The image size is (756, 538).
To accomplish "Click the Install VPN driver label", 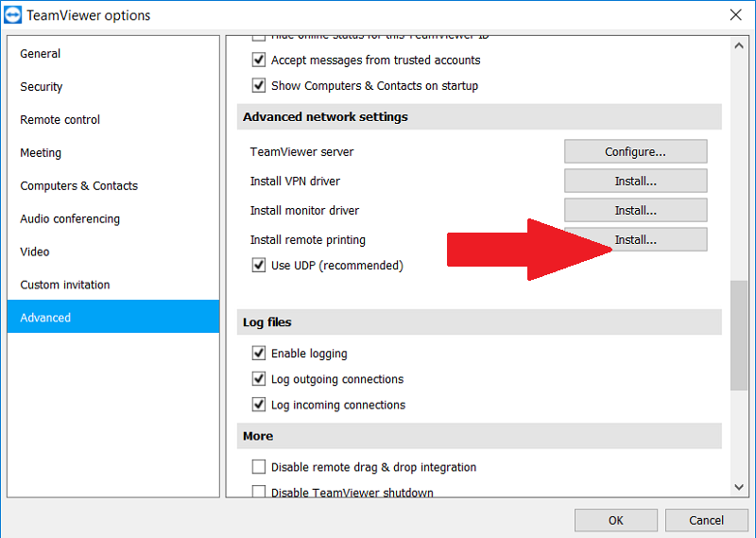I will tap(295, 182).
